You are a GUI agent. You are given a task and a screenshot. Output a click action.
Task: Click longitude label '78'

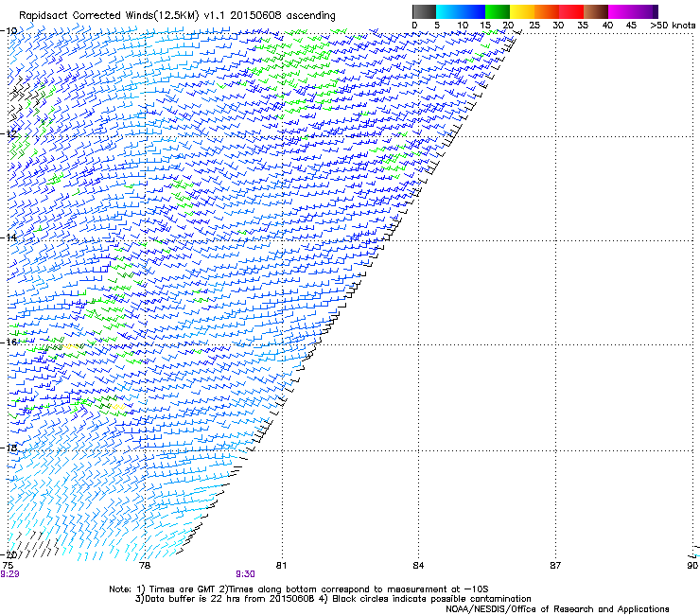(x=145, y=566)
